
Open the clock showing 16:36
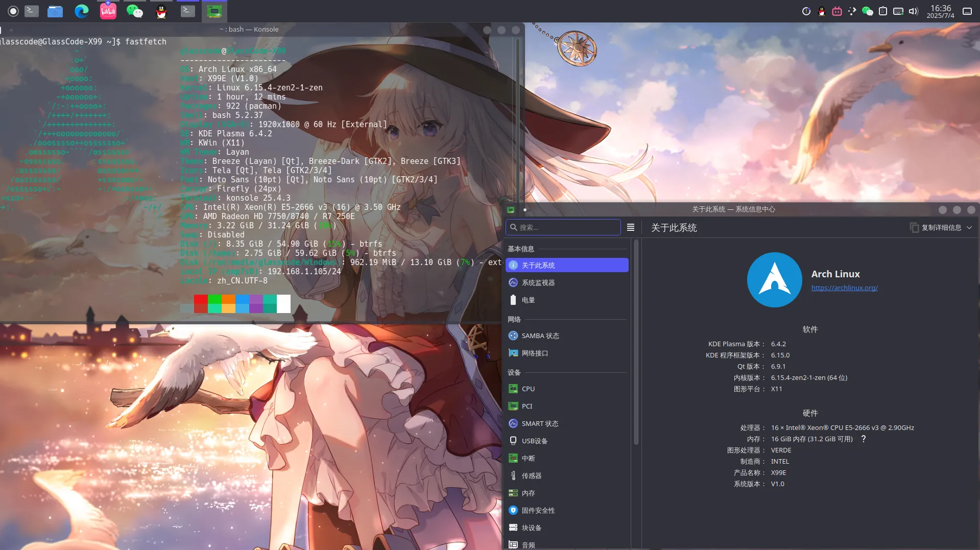[x=941, y=11]
